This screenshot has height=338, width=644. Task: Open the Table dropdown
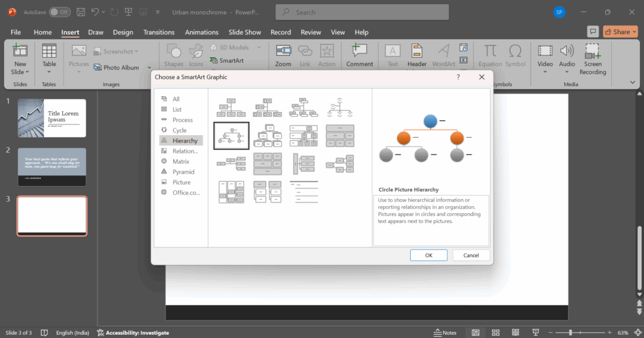49,72
